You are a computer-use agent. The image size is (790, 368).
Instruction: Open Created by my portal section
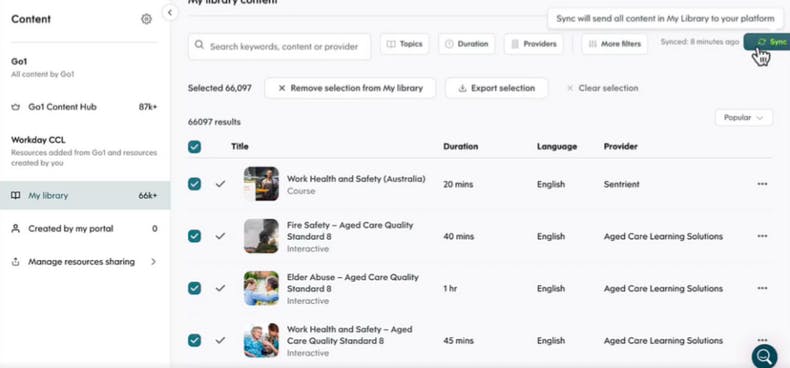pos(85,229)
